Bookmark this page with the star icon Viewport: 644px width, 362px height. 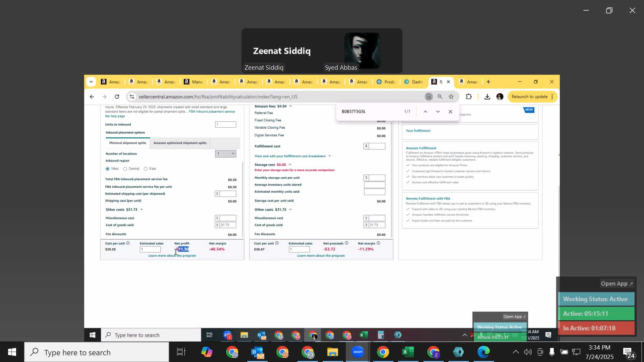pyautogui.click(x=451, y=97)
